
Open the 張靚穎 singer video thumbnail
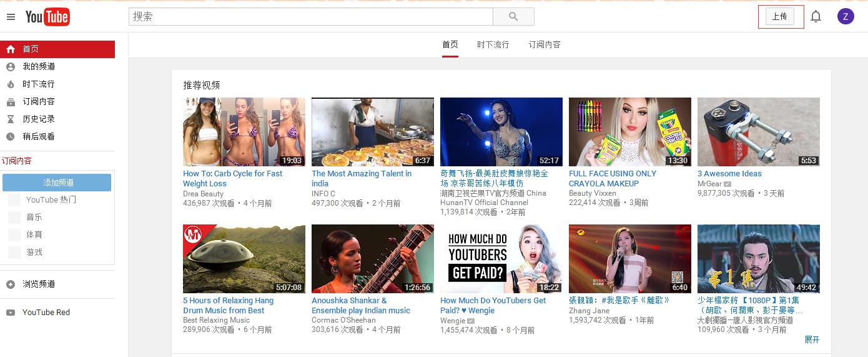(630, 259)
